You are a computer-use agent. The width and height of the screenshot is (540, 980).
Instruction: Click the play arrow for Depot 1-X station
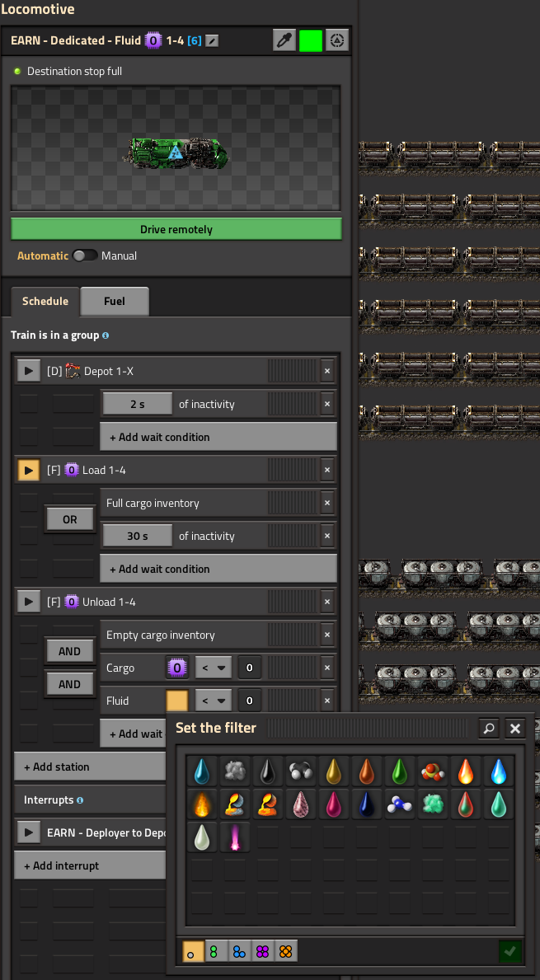[28, 371]
